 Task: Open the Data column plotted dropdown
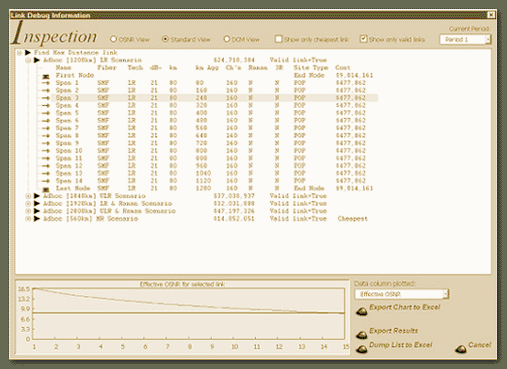(x=446, y=294)
